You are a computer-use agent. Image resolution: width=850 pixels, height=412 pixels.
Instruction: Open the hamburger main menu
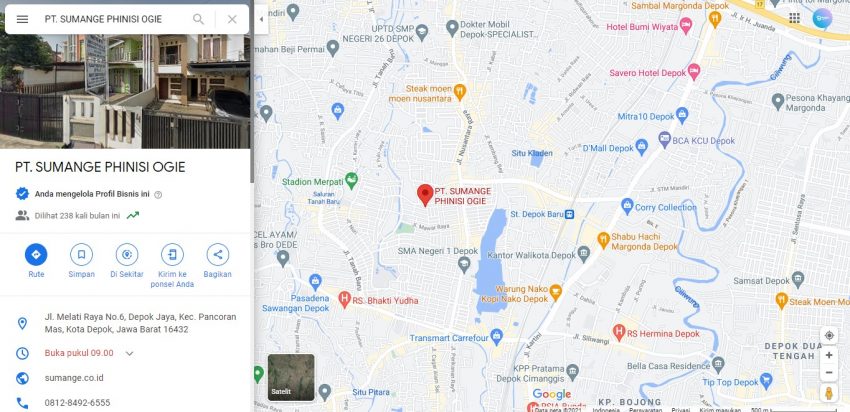click(22, 20)
